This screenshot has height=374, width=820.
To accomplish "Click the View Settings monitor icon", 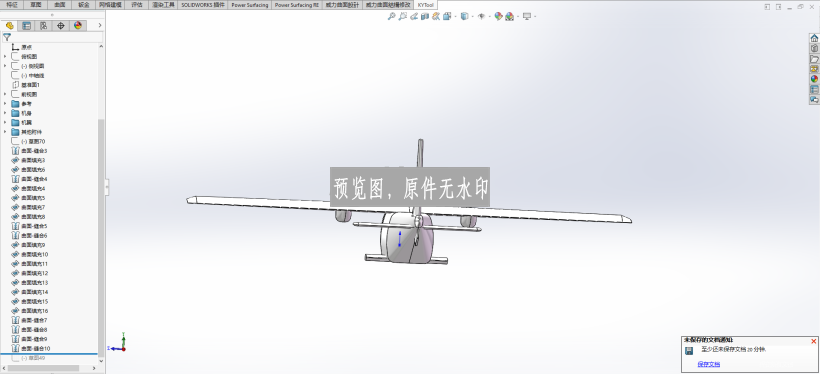I will [x=527, y=16].
